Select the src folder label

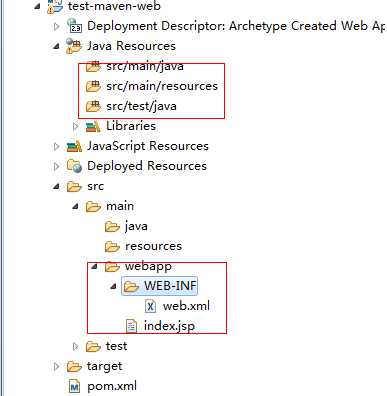pyautogui.click(x=95, y=186)
